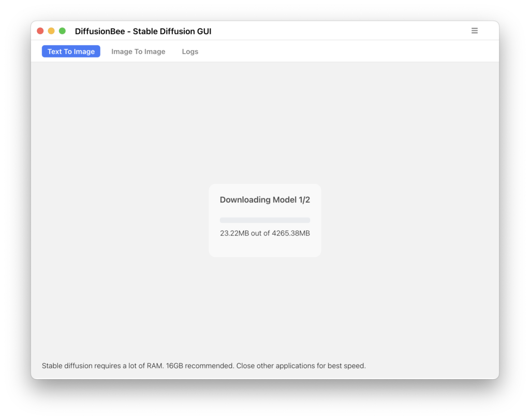Click the Stable diffusion requires RAM text
Viewport: 530px width, 420px height.
[103, 366]
